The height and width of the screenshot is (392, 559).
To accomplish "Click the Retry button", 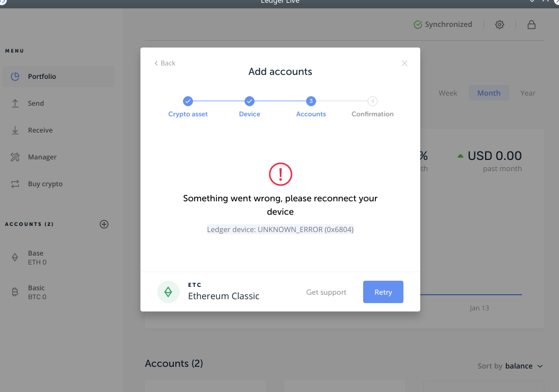I will coord(383,291).
